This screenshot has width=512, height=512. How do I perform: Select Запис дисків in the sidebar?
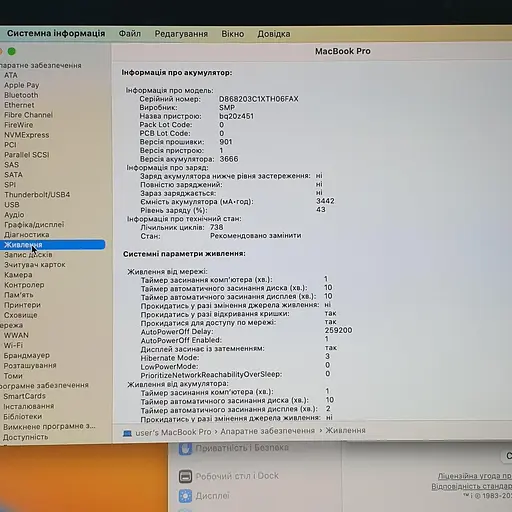[x=28, y=255]
